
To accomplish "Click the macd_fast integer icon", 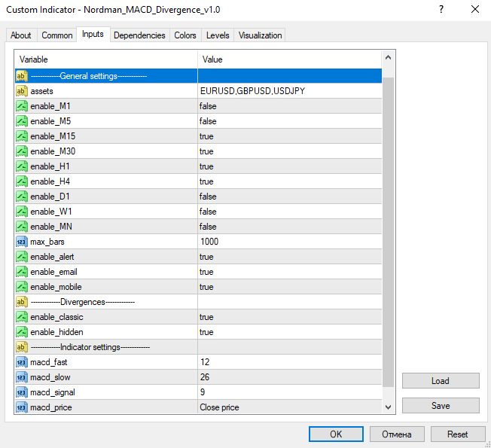I will [22, 362].
